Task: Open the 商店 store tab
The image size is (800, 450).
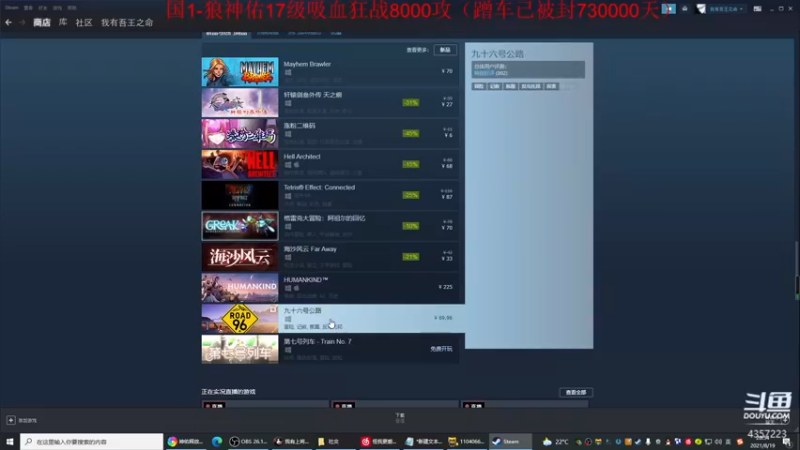Action: pyautogui.click(x=42, y=22)
